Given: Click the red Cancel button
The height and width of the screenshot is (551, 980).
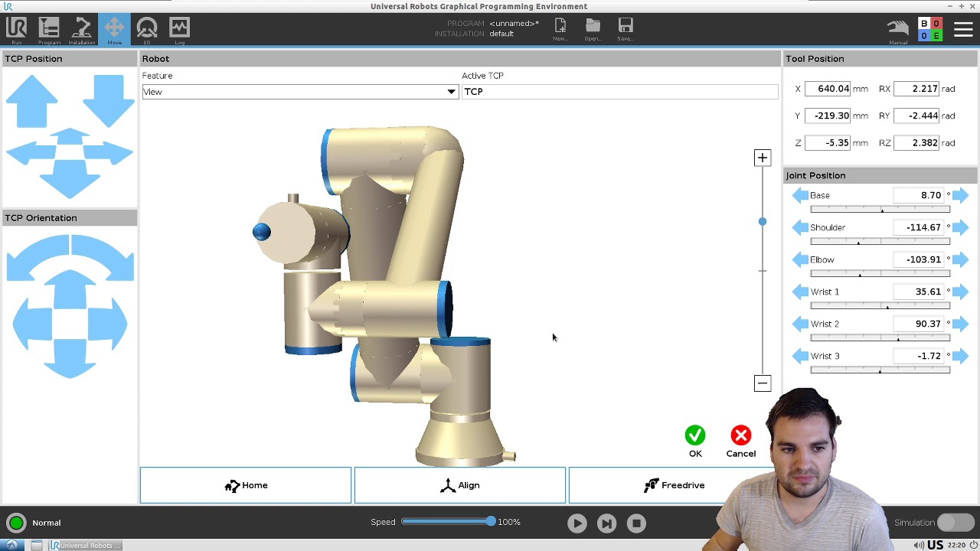Looking at the screenshot, I should pyautogui.click(x=740, y=442).
